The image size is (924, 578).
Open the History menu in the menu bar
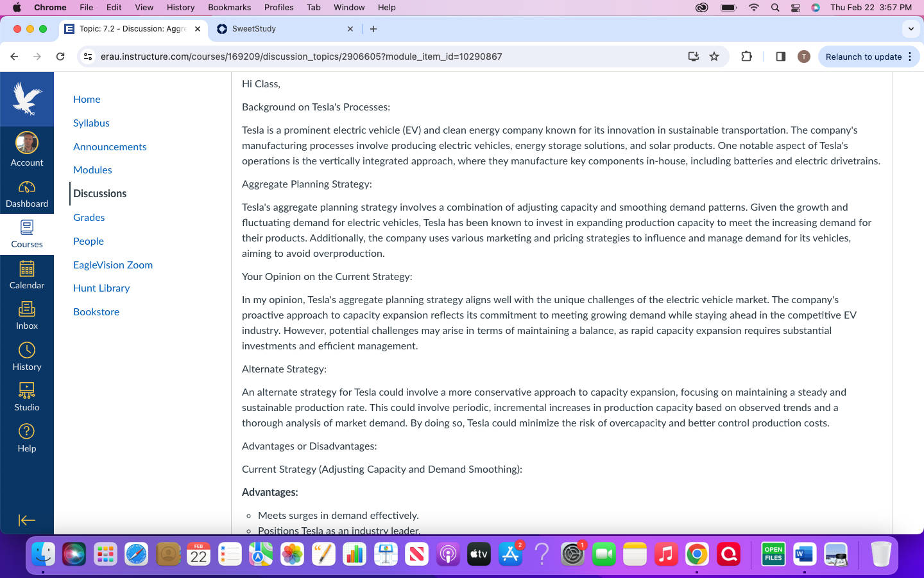point(181,8)
